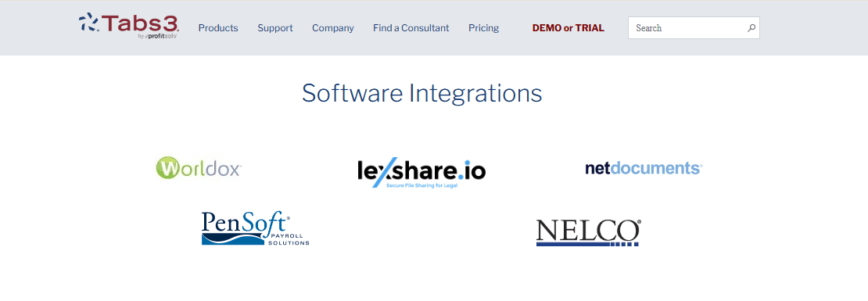The height and width of the screenshot is (301, 868).
Task: Open the NELCO integration logo
Action: [589, 232]
